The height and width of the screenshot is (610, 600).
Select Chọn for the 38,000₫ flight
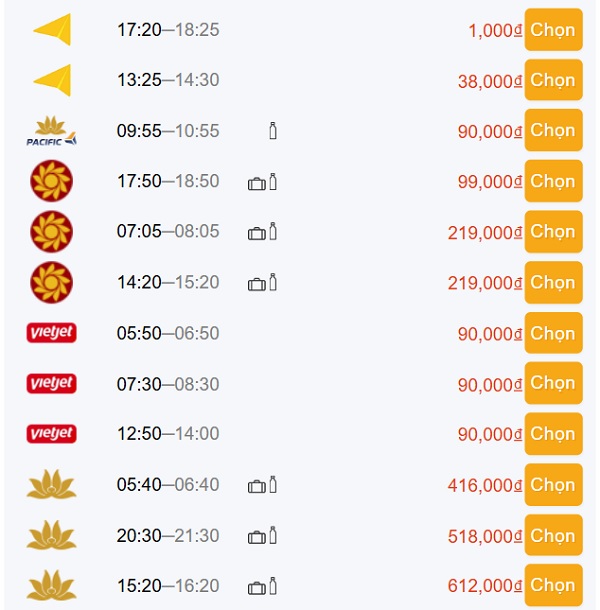click(553, 80)
